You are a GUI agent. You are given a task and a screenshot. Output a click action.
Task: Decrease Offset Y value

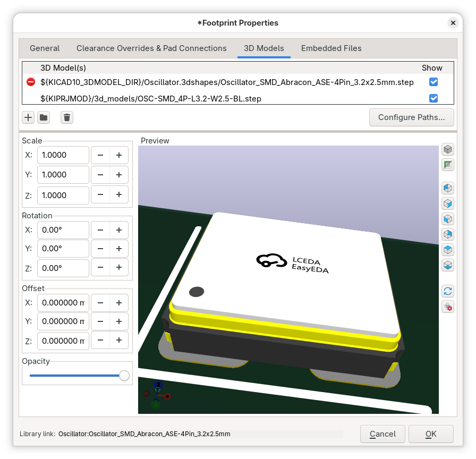coord(100,321)
